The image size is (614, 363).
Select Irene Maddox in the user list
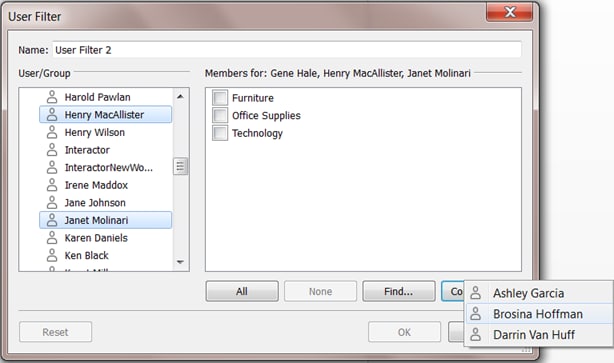click(105, 185)
